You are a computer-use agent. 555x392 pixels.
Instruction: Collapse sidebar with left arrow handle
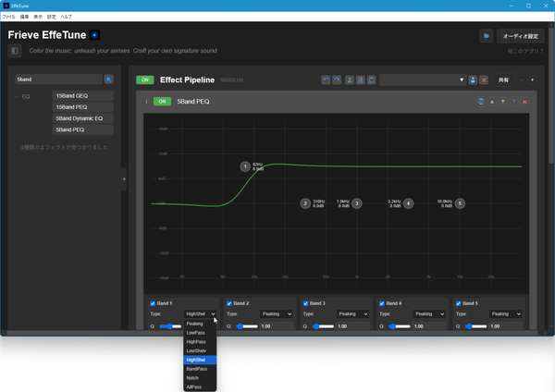124,179
